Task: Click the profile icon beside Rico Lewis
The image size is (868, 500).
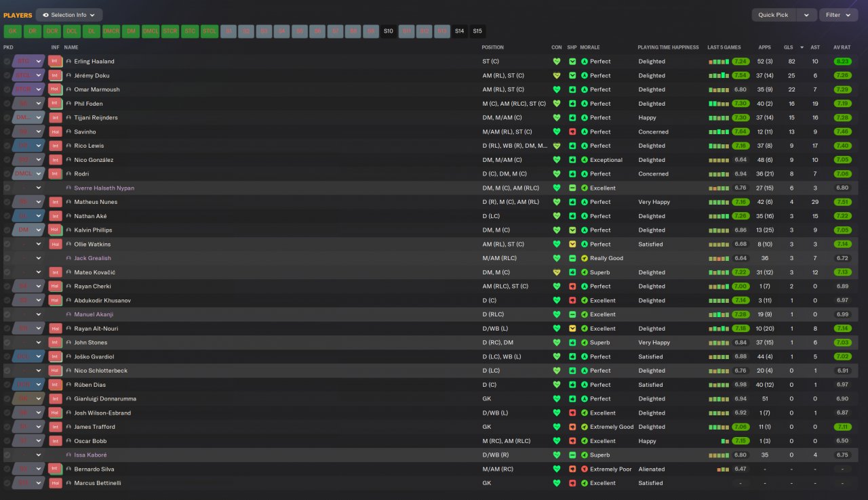Action: pyautogui.click(x=68, y=146)
